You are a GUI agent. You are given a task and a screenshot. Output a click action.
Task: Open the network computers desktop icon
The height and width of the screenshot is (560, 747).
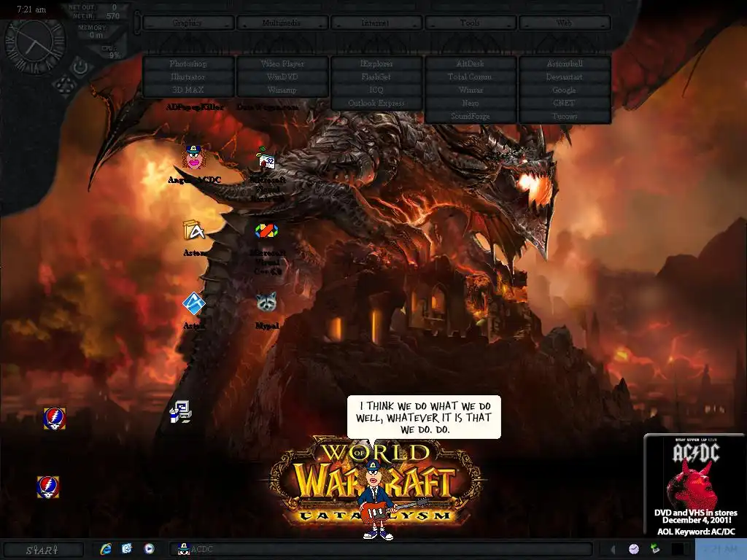pos(181,413)
